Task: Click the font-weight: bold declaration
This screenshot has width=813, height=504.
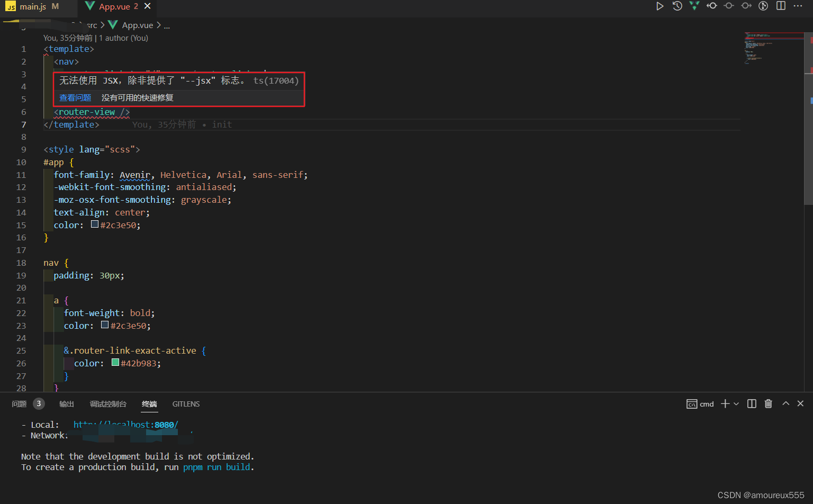Action: (109, 313)
